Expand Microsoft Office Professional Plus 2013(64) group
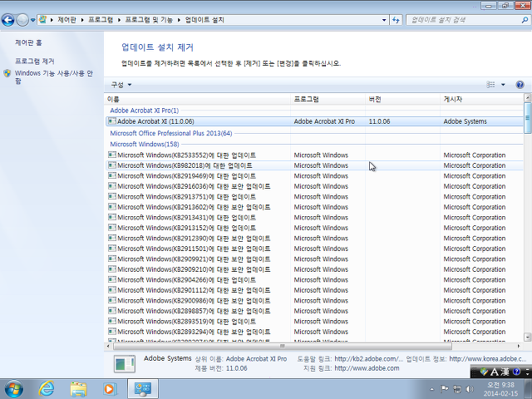Image resolution: width=532 pixels, height=399 pixels. [171, 133]
